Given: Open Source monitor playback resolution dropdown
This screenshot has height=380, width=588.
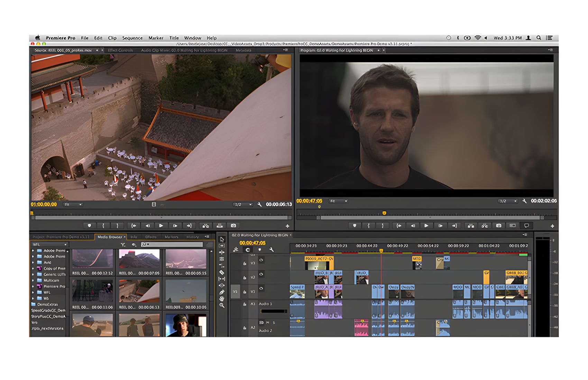Looking at the screenshot, I should click(x=243, y=205).
